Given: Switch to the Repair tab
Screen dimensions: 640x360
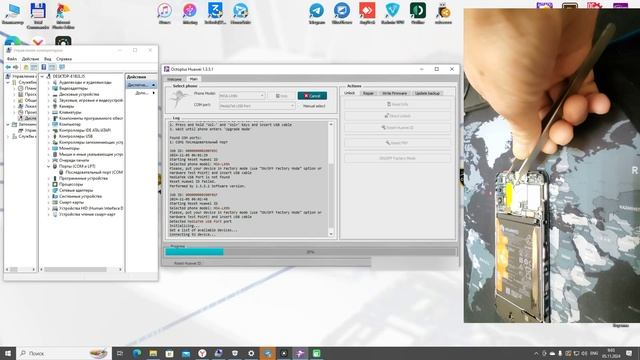Looking at the screenshot, I should pyautogui.click(x=368, y=93).
